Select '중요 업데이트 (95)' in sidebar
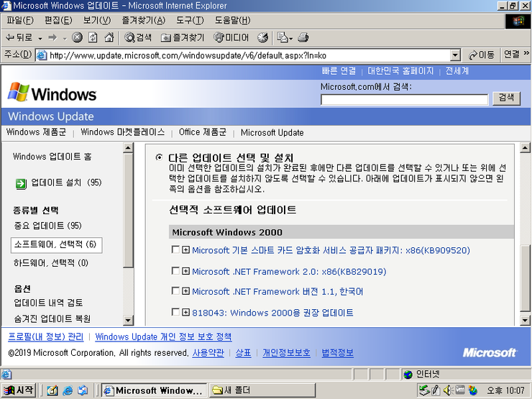 pos(47,226)
